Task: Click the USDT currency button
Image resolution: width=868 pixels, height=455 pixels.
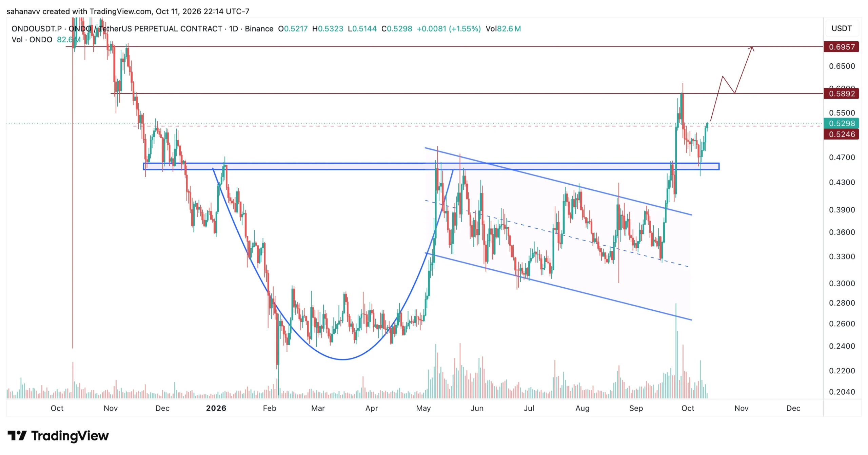Action: coord(842,28)
